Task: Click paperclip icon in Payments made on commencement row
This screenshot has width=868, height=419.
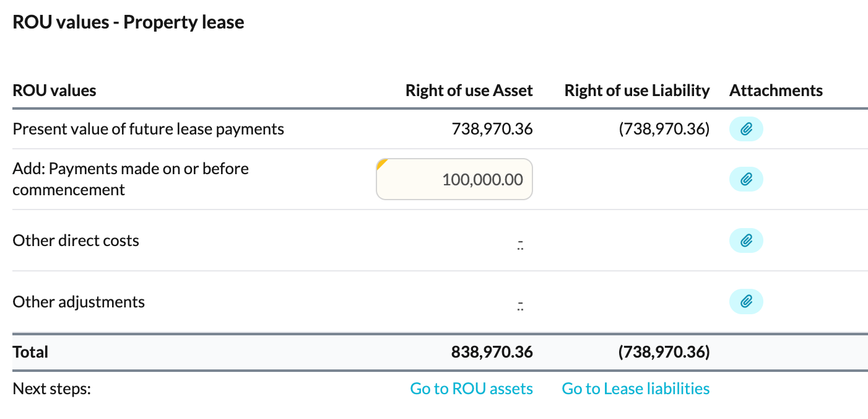Action: pos(746,180)
